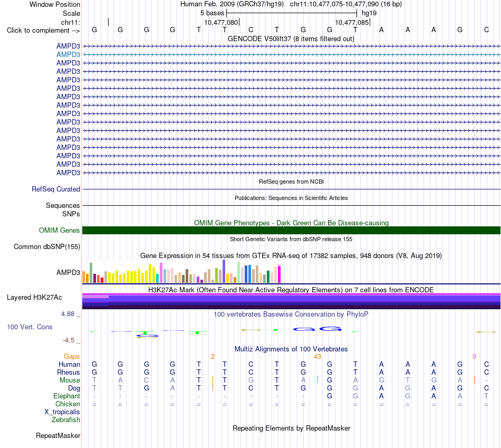Screen dimensions: 501x448
Task: Click the hg19 label beside the scale bar
Action: 369,13
